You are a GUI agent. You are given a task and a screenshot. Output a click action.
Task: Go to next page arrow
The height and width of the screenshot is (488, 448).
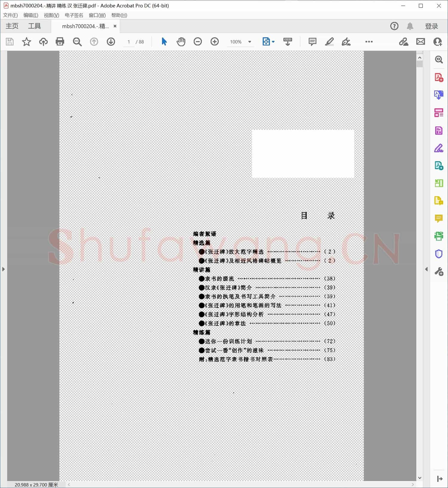[x=111, y=42]
